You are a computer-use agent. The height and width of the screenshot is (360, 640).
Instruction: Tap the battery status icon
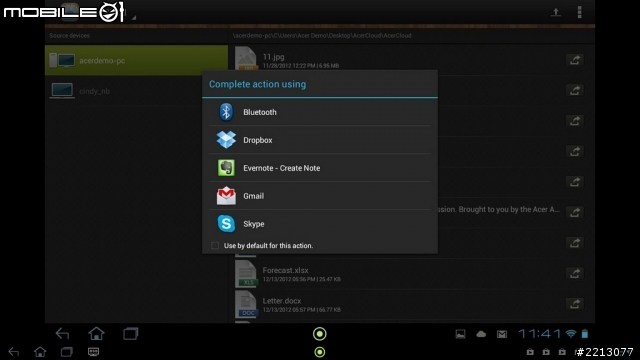tap(585, 334)
